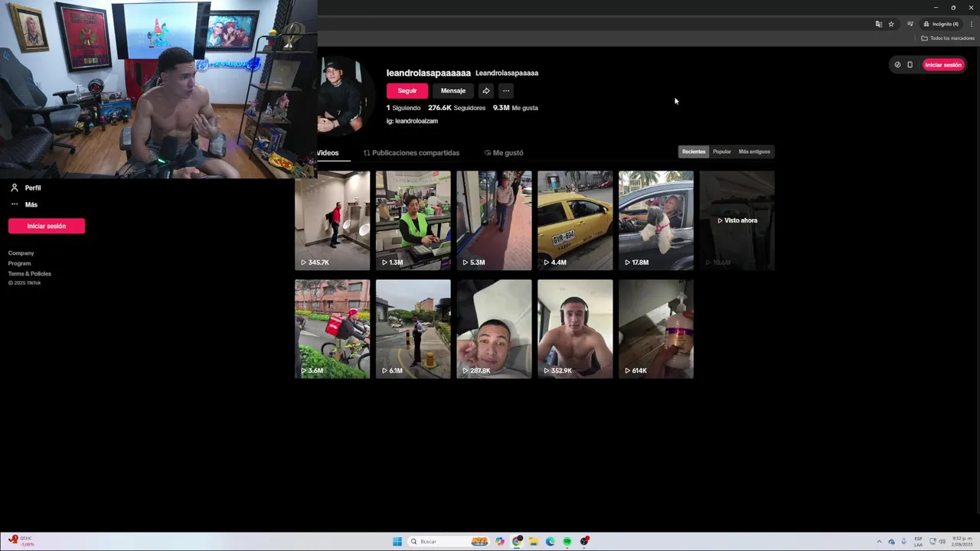Open the media control icon in Chrome toolbar
The width and height of the screenshot is (980, 551).
(910, 24)
